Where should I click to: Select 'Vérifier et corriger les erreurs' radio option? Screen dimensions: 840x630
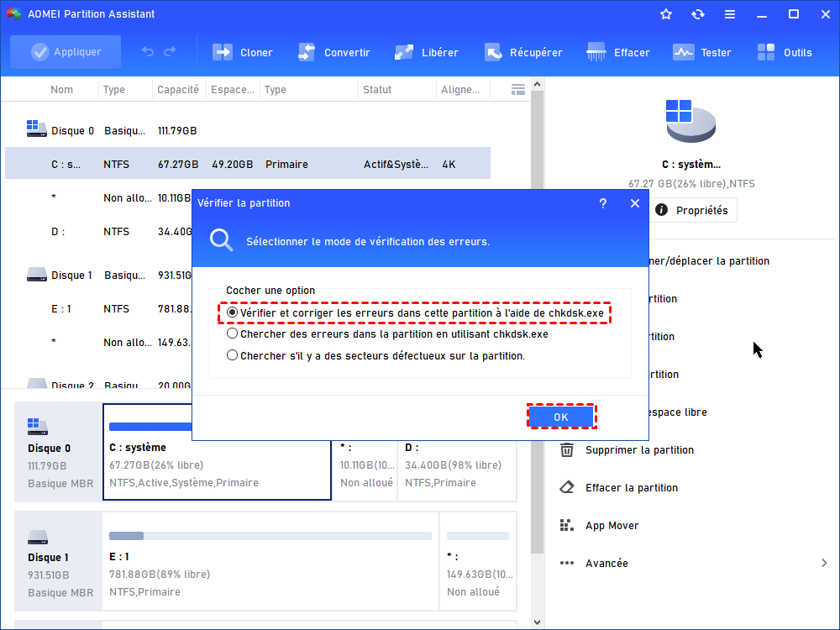coord(232,312)
